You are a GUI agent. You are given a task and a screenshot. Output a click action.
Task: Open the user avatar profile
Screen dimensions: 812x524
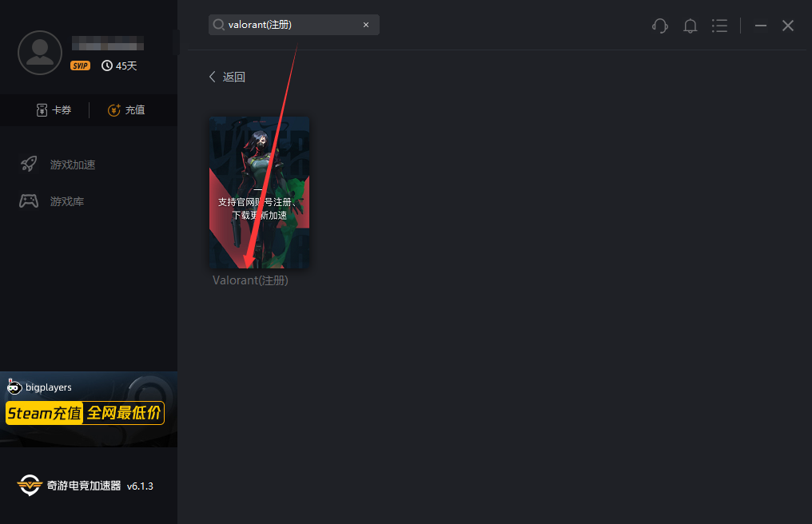[40, 52]
